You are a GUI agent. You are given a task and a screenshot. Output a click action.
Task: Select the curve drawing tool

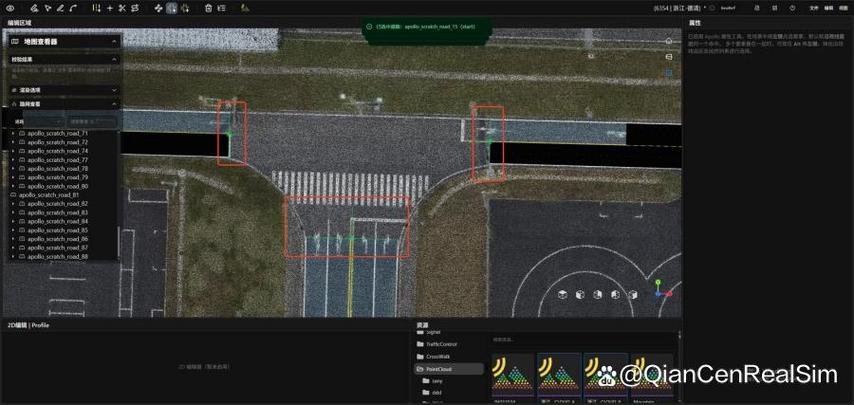[74, 8]
